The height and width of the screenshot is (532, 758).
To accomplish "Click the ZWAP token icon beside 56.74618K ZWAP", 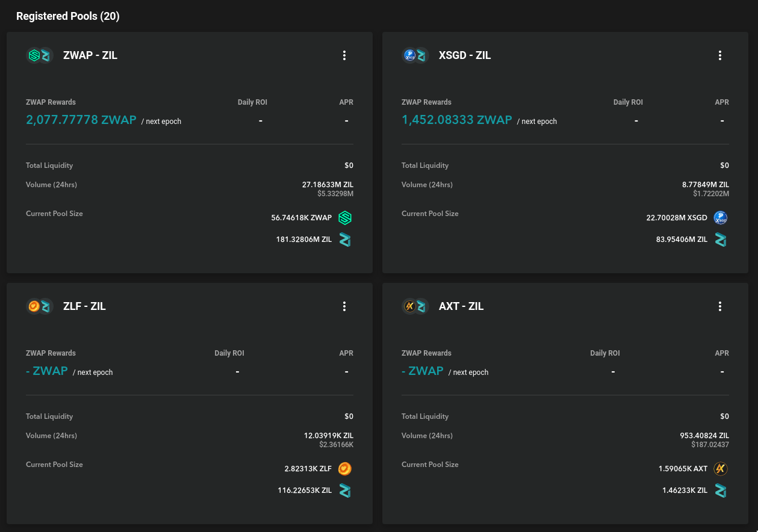I will point(345,218).
